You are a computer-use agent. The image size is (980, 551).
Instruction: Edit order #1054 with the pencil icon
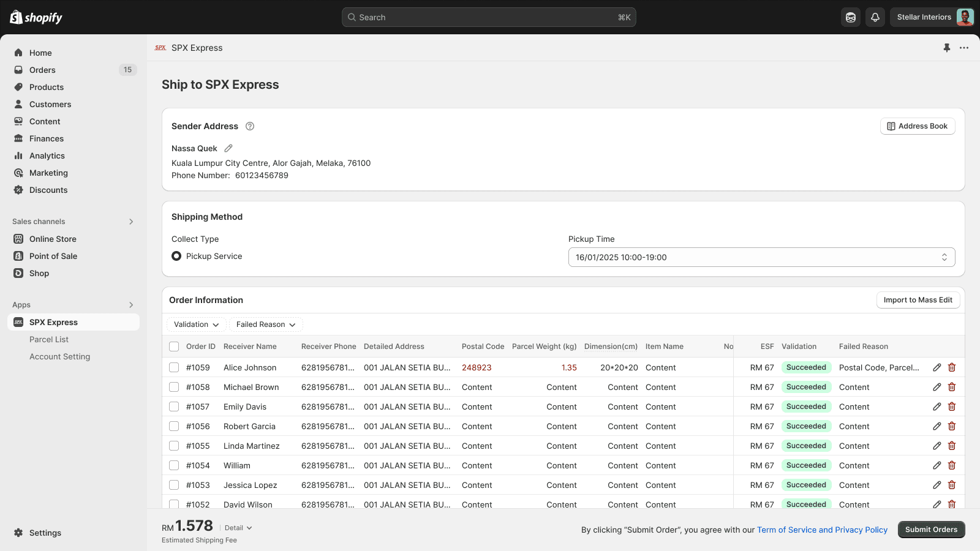click(x=937, y=465)
